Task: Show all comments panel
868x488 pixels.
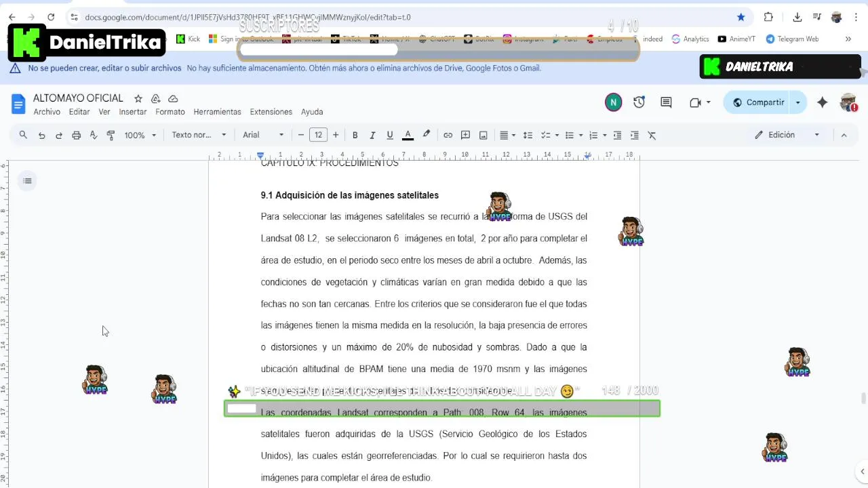Action: click(x=666, y=102)
